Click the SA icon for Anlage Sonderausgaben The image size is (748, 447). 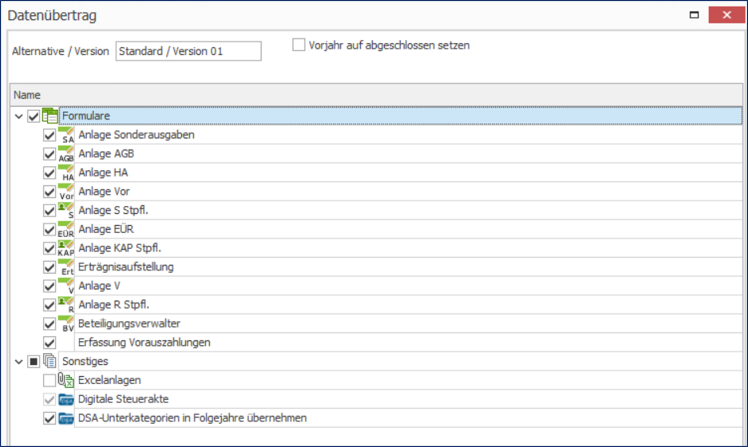[x=66, y=135]
